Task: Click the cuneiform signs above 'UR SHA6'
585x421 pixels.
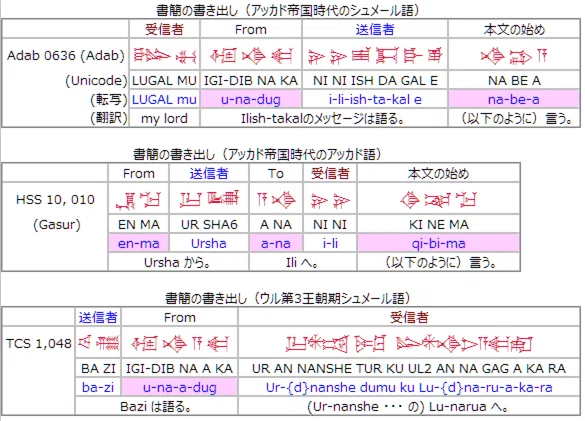Action: 209,199
